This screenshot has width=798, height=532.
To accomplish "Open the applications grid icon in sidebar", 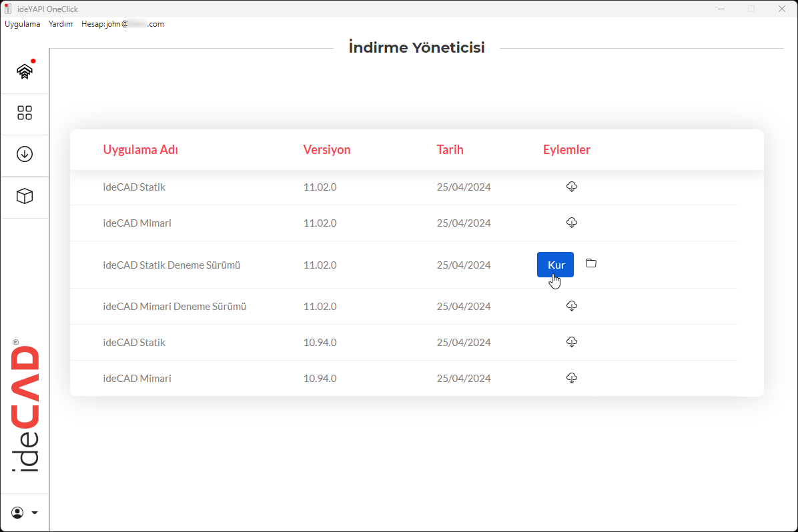I will [x=25, y=113].
